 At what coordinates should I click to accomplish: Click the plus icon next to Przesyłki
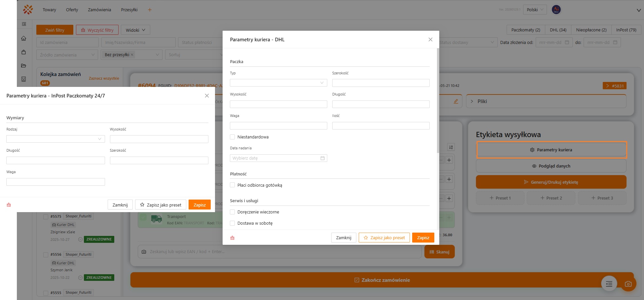[x=150, y=10]
